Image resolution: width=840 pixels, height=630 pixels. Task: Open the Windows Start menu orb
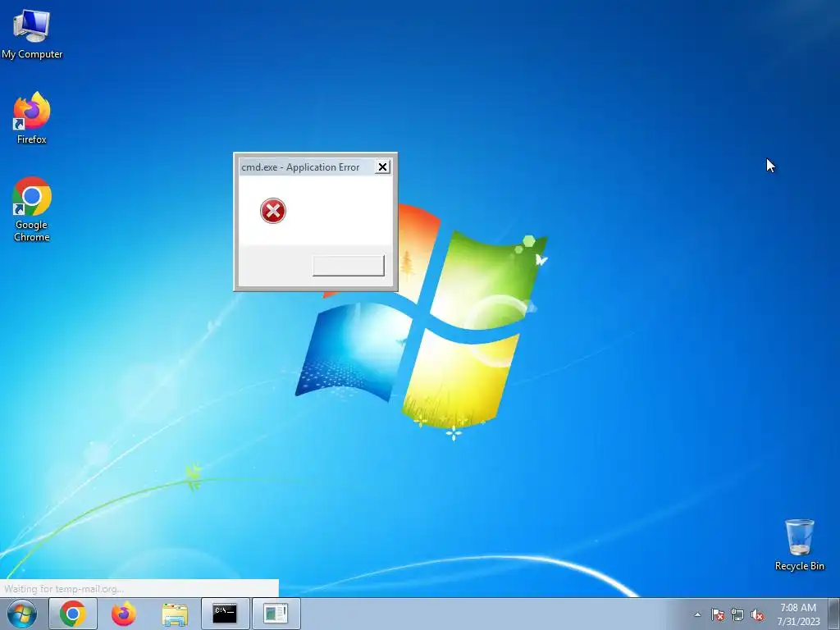click(x=22, y=614)
